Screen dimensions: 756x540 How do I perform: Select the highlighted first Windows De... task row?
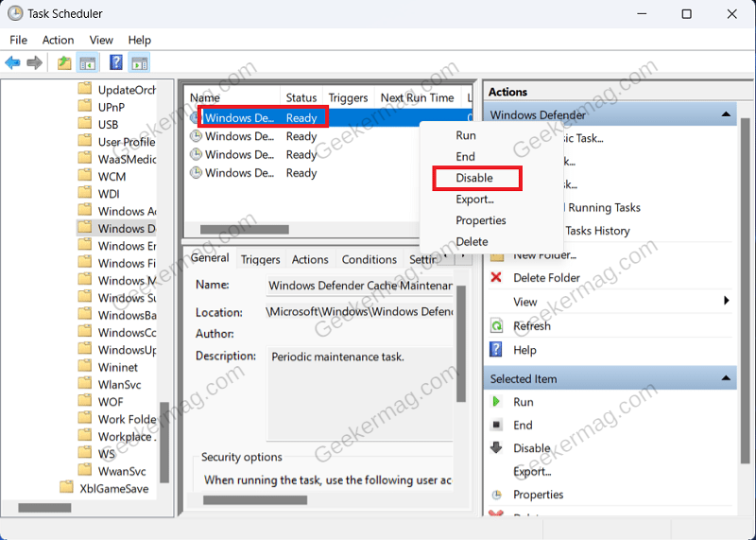pos(328,118)
